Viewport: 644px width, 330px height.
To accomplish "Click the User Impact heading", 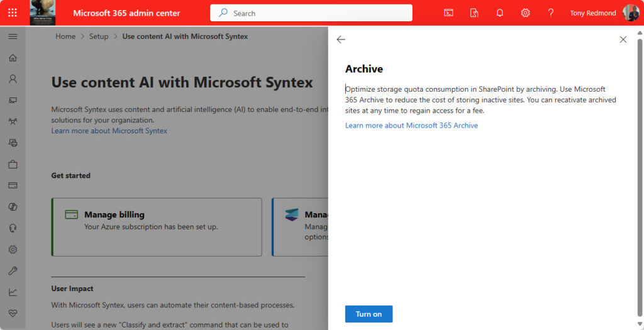I will click(x=72, y=289).
